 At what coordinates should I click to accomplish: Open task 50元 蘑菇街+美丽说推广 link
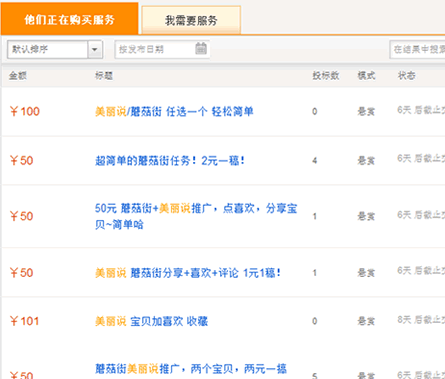click(x=196, y=216)
